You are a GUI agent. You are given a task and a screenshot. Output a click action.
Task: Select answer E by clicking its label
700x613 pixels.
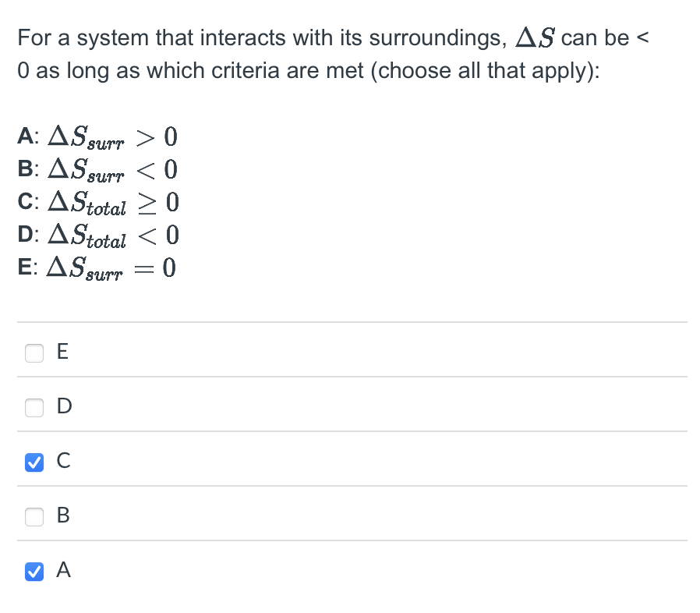point(62,353)
